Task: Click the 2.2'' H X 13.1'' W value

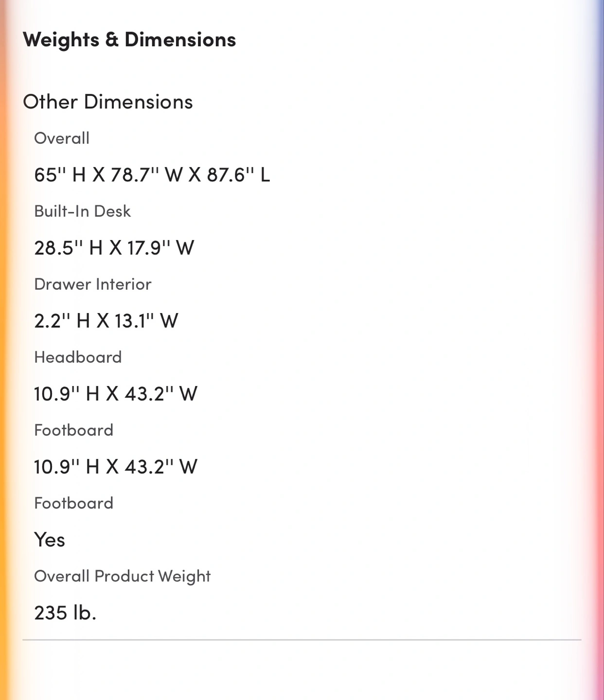Action: coord(106,321)
